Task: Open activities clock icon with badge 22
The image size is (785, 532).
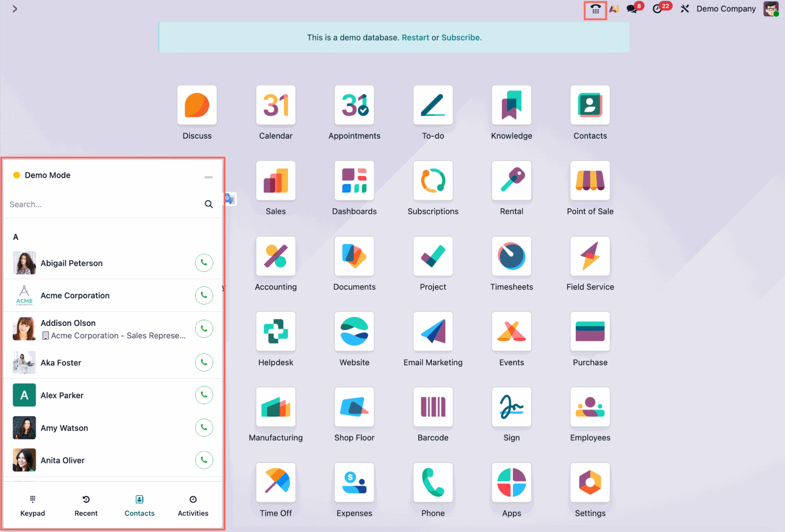Action: tap(658, 9)
